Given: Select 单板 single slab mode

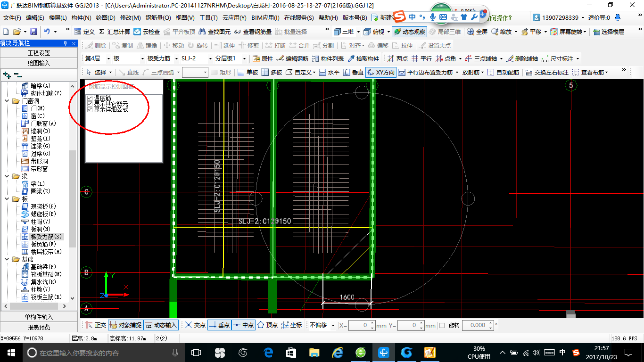Looking at the screenshot, I should point(248,72).
